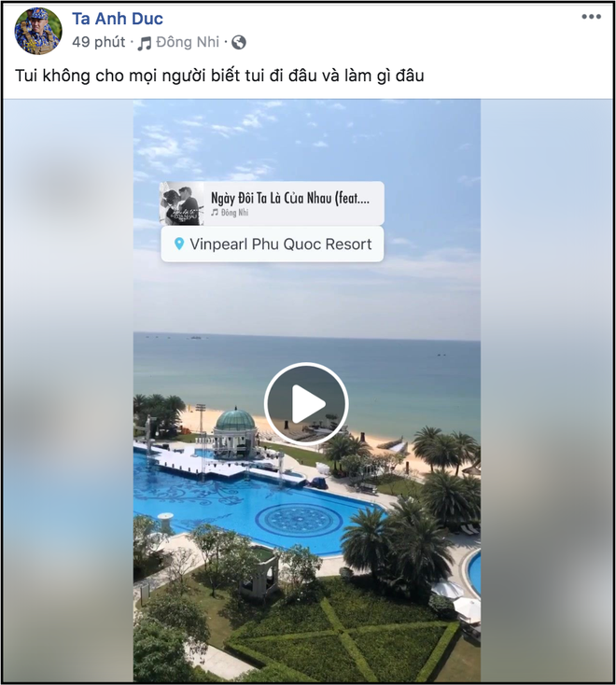Open the Đông Nhi artist link in header

[188, 42]
